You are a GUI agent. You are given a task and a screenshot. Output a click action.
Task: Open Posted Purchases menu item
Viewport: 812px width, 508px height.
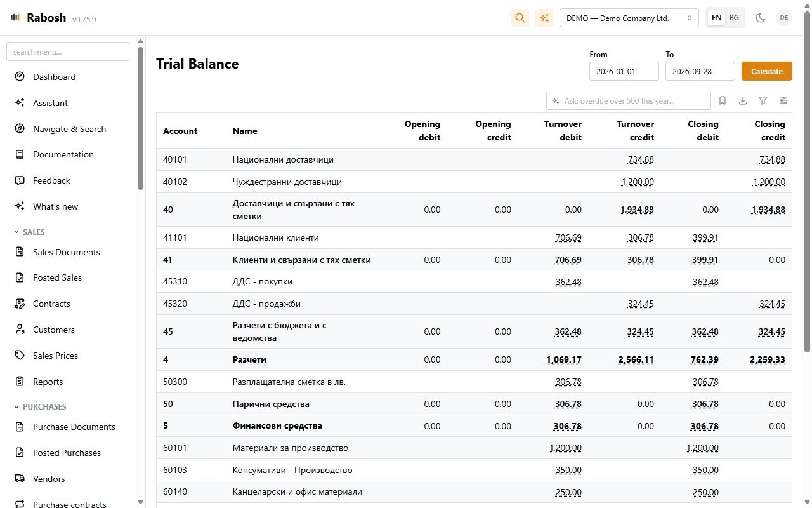point(67,453)
